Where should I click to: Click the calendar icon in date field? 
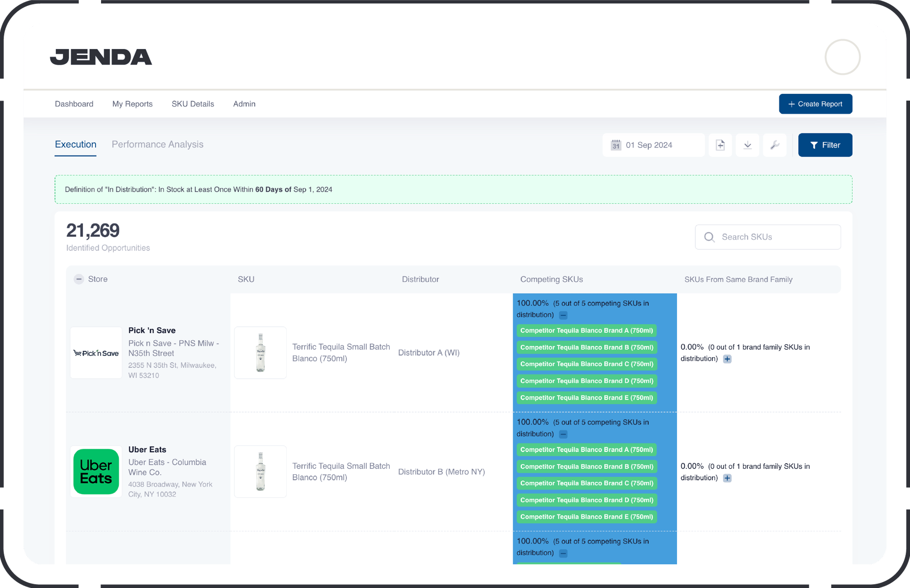(616, 145)
